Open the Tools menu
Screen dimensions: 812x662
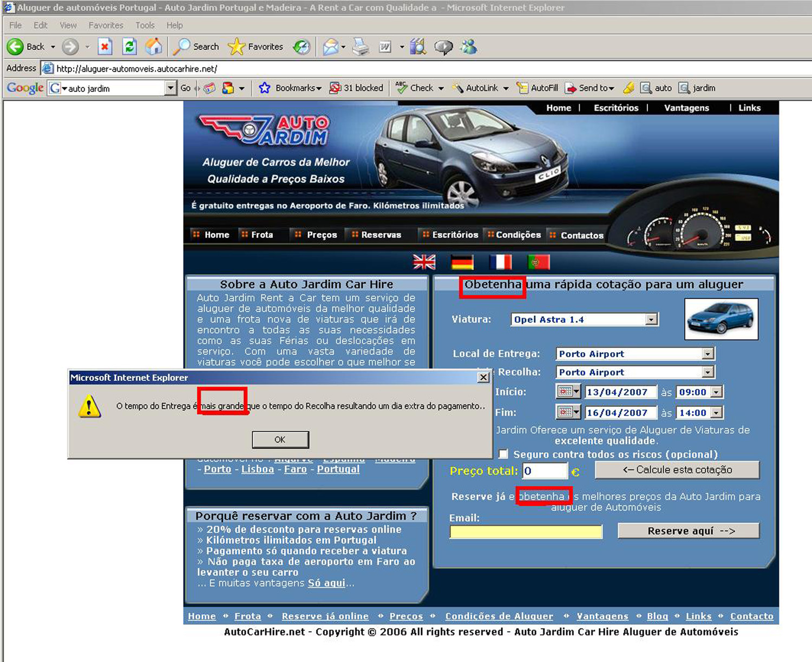pyautogui.click(x=145, y=25)
